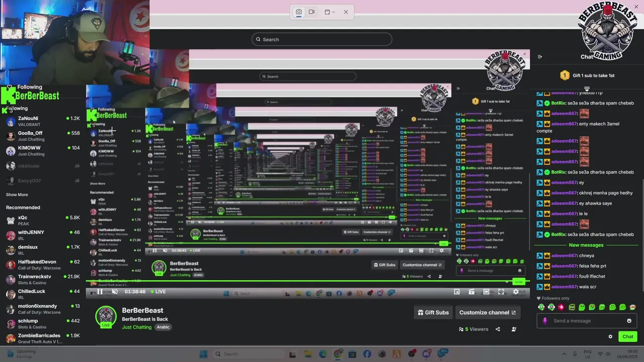Screen dimensions: 644x362
Task: Click the green Chat send button
Action: coord(628,337)
